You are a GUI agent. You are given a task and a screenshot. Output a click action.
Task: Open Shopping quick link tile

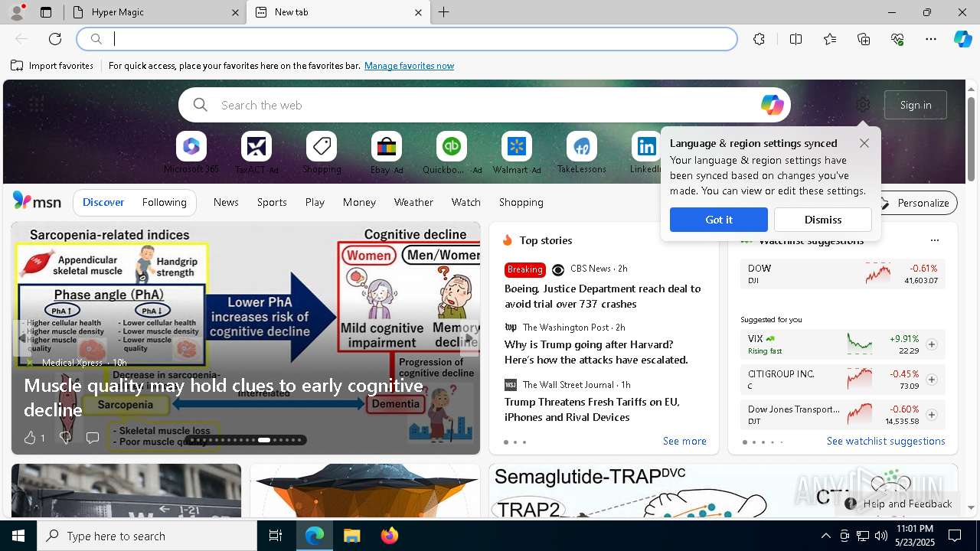pyautogui.click(x=322, y=153)
